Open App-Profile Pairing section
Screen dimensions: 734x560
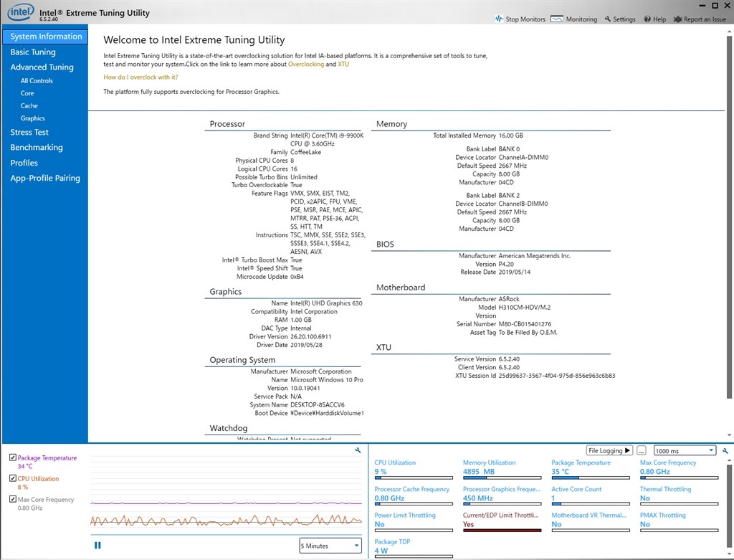click(45, 178)
